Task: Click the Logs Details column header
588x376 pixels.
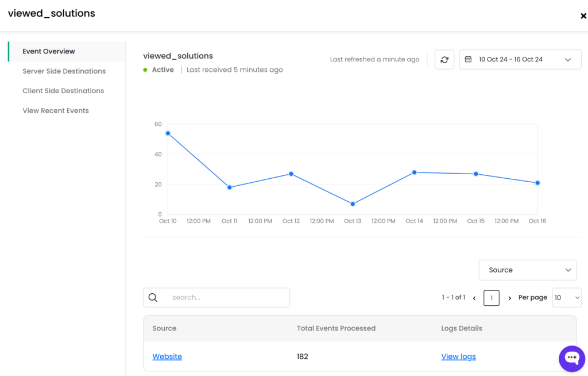Action: (x=462, y=328)
